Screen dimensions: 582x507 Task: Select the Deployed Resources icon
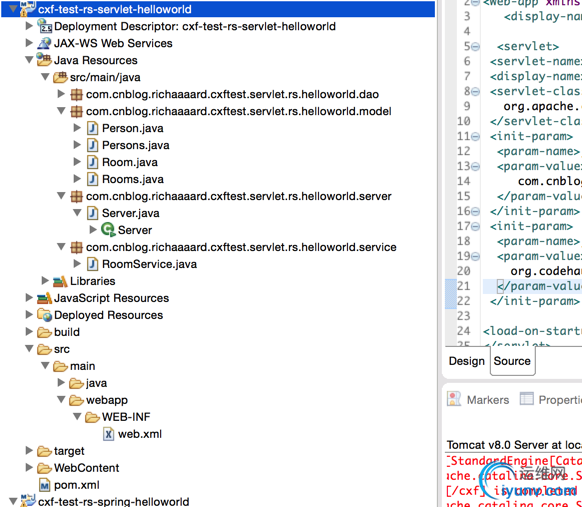click(x=45, y=315)
